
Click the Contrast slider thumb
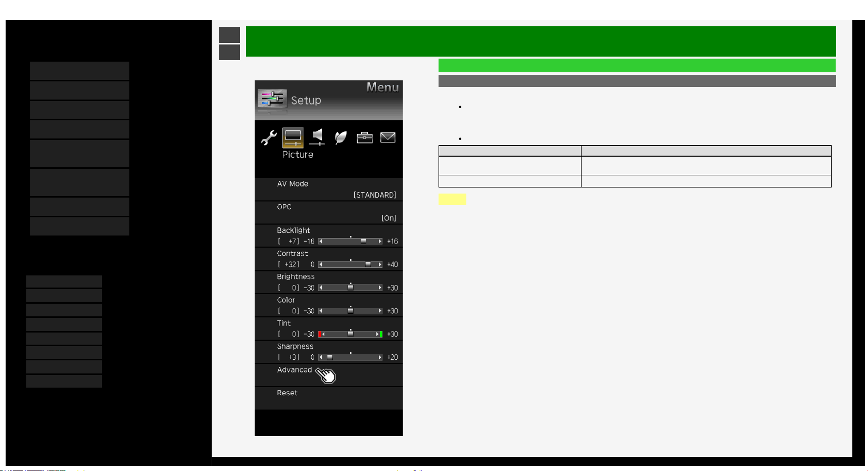368,264
